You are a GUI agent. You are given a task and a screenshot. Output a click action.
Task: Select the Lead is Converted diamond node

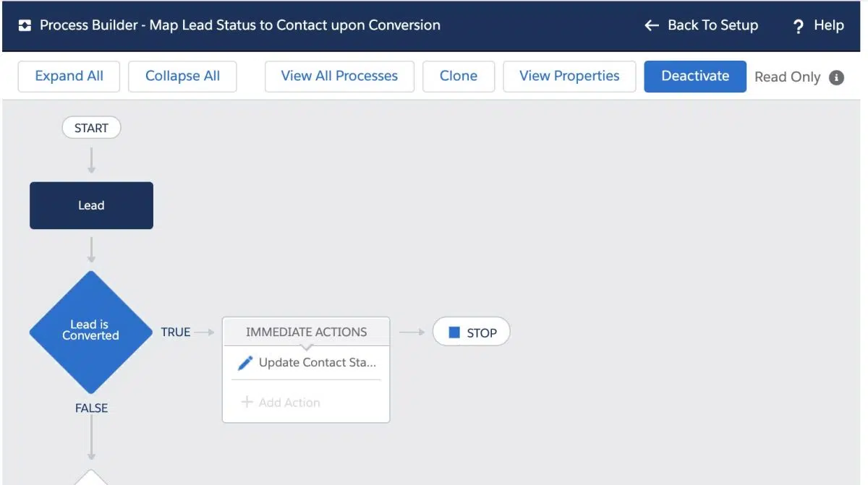point(91,331)
